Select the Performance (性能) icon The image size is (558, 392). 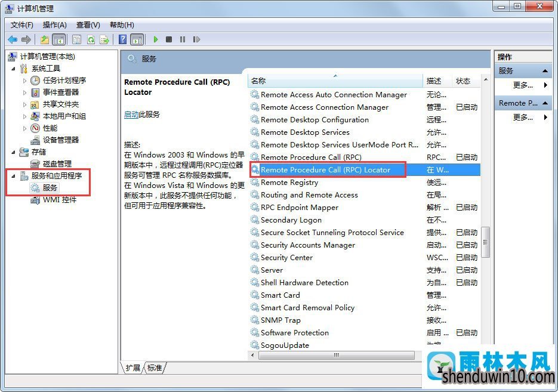[x=35, y=128]
